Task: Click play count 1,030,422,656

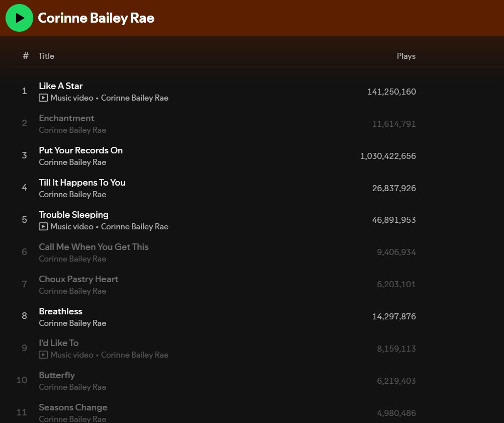Action: tap(388, 156)
